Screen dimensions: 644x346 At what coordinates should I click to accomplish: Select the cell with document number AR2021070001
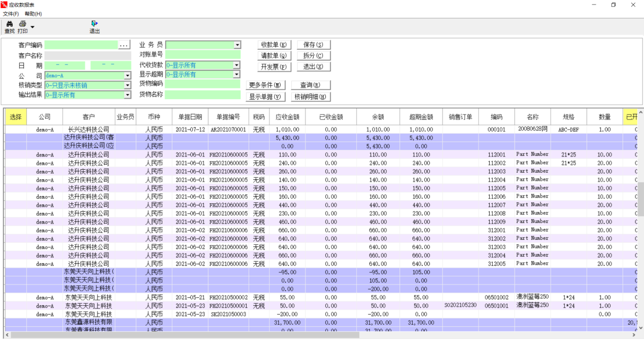pyautogui.click(x=228, y=130)
